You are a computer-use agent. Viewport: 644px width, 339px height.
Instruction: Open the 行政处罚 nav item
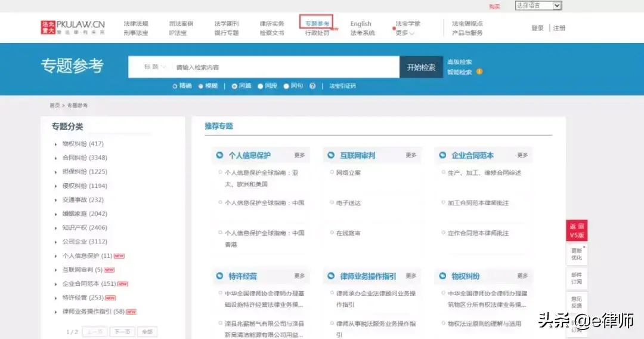click(317, 33)
